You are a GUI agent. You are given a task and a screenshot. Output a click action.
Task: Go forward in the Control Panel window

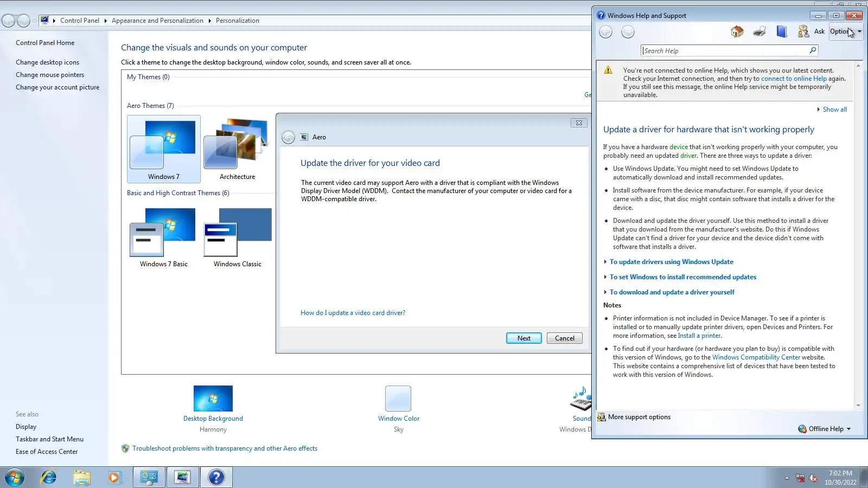23,21
